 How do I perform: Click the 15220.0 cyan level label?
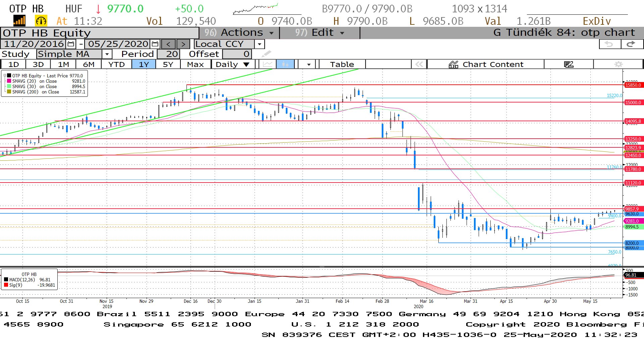(614, 95)
